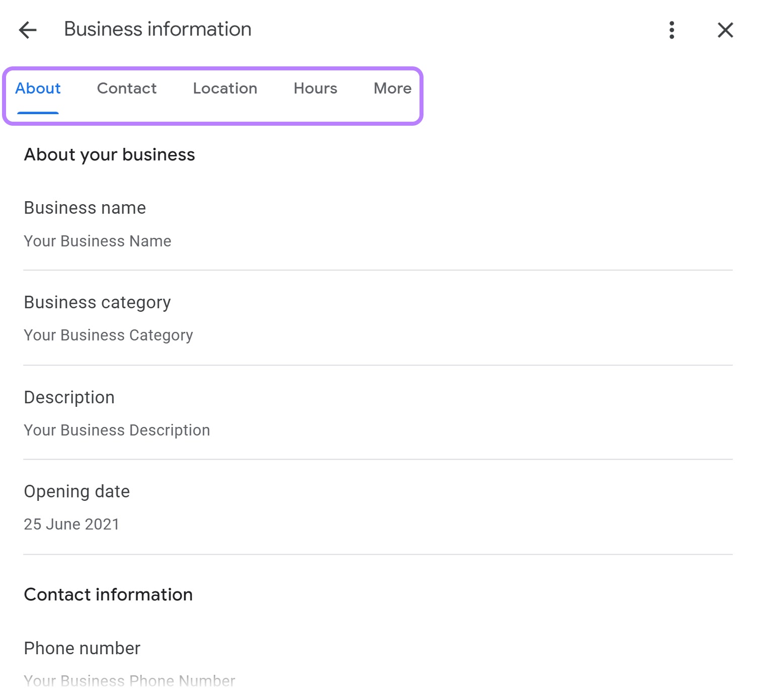Edit the Business category field
This screenshot has width=758, height=700.
(x=97, y=302)
